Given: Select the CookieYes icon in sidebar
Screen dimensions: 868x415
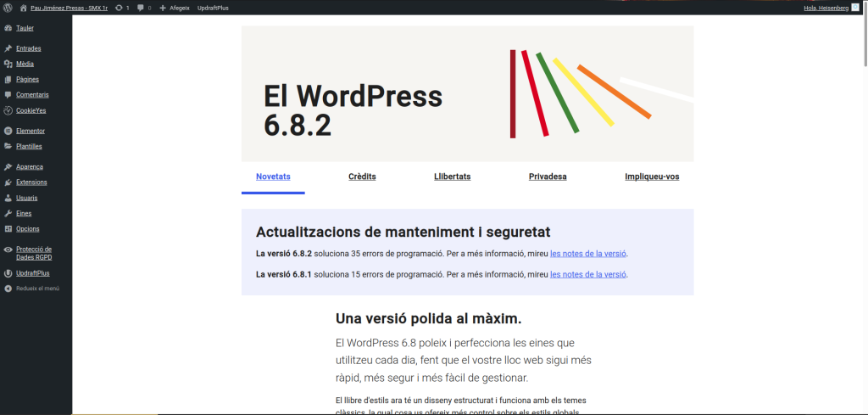Looking at the screenshot, I should 8,110.
